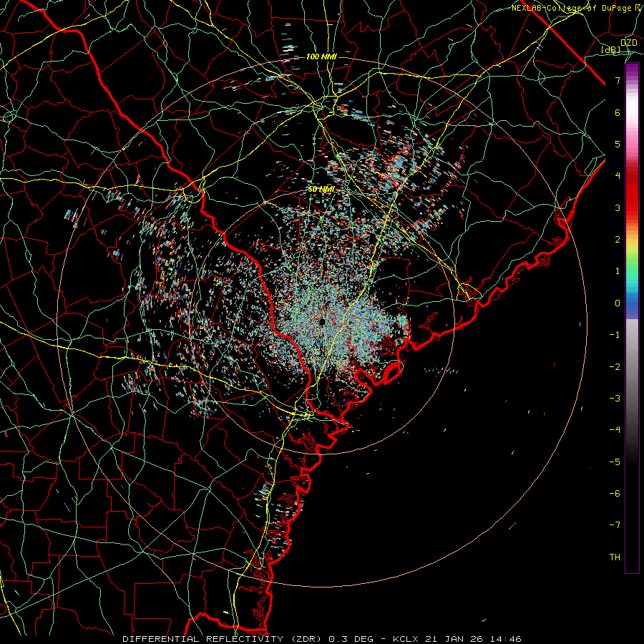The width and height of the screenshot is (644, 644).
Task: Click the 0.3 DEG elevation angle text
Action: pos(351,639)
